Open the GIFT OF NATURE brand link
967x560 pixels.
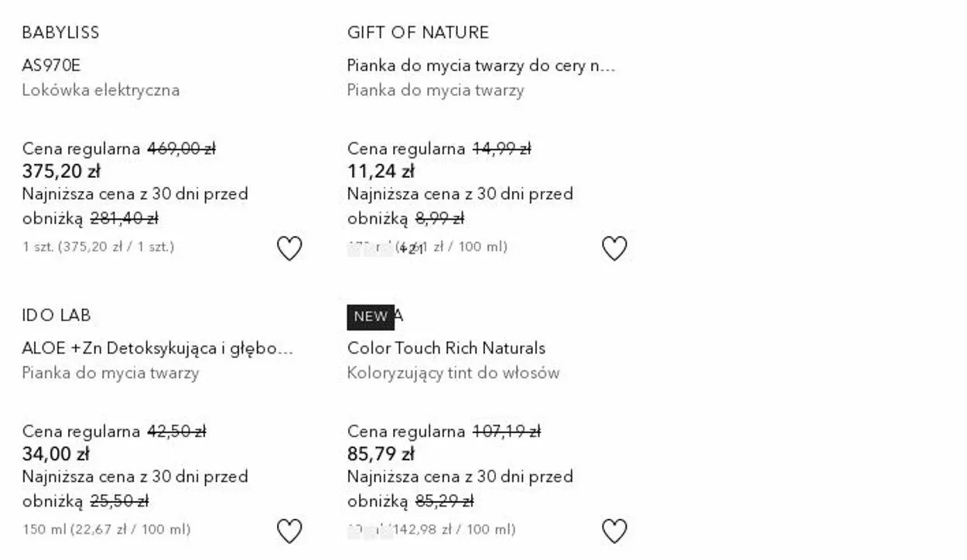click(418, 32)
